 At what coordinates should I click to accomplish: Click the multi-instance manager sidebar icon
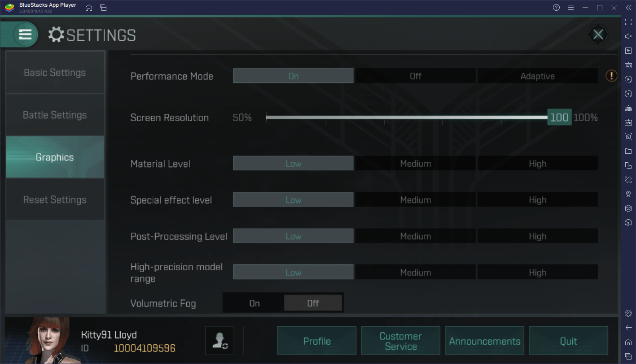(x=628, y=165)
